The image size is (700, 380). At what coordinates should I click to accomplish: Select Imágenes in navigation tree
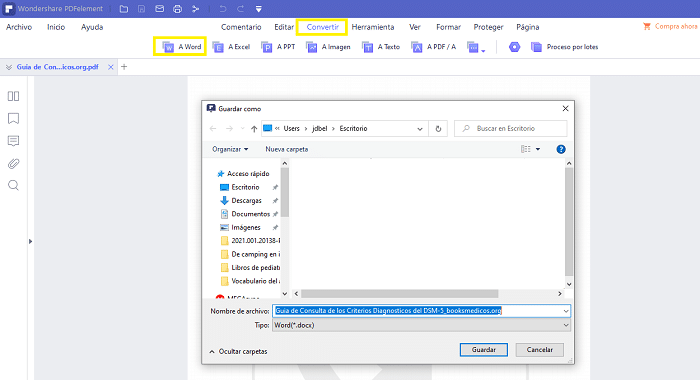click(x=246, y=227)
